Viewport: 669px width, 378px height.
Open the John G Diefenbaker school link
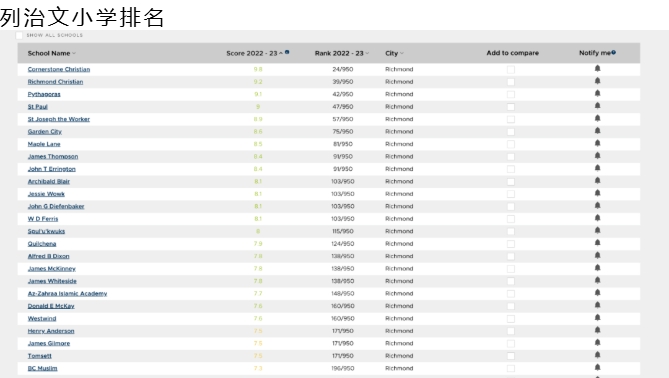56,206
